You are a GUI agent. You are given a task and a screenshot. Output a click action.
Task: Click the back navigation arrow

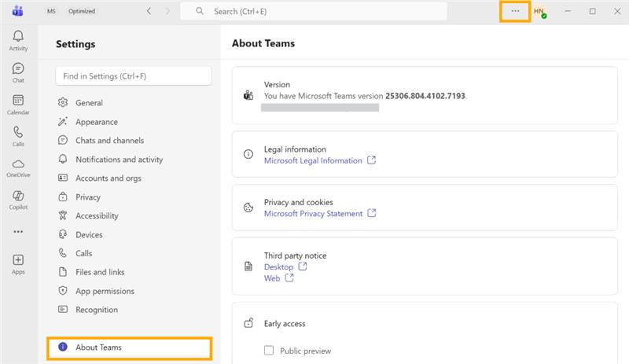[149, 12]
